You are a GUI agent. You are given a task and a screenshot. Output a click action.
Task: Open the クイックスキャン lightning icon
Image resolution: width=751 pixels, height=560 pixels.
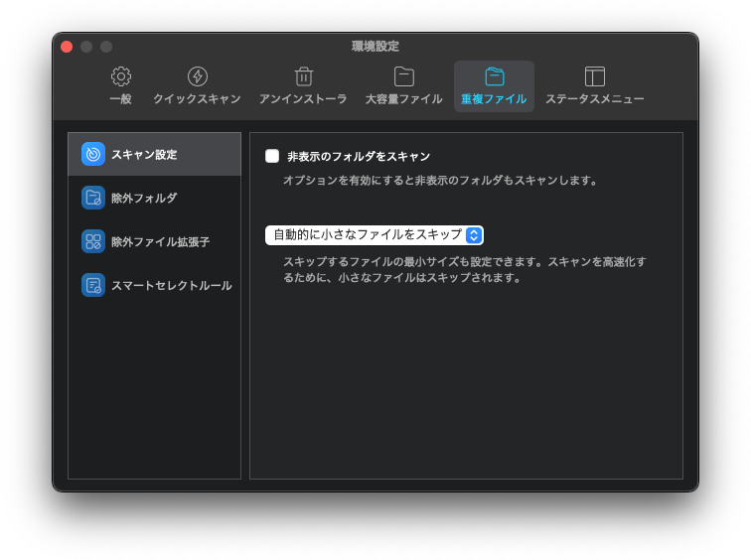point(198,76)
